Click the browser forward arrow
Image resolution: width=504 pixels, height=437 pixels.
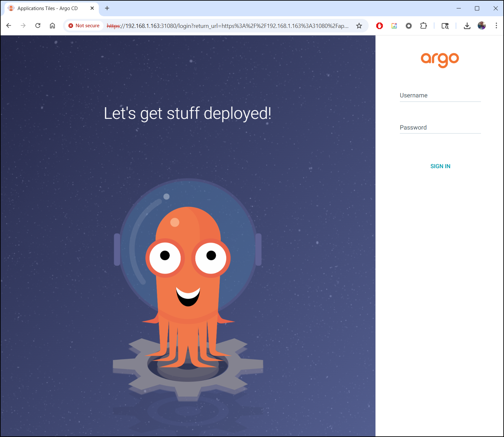pos(23,26)
